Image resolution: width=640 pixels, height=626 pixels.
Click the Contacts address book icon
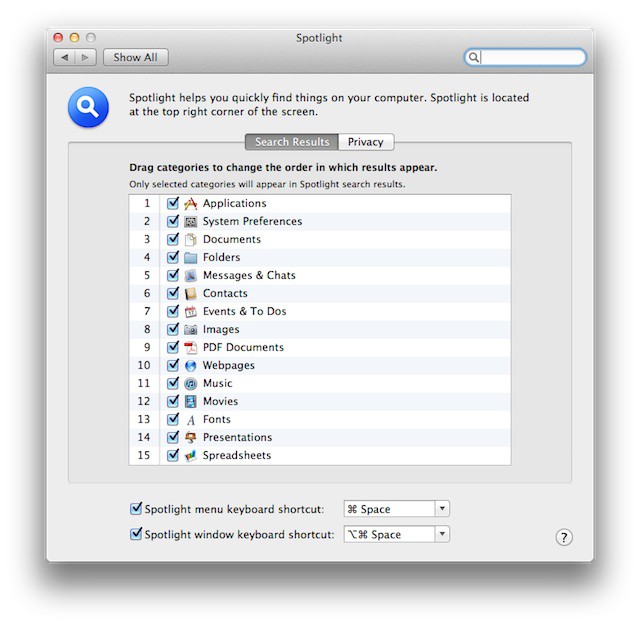[x=191, y=293]
